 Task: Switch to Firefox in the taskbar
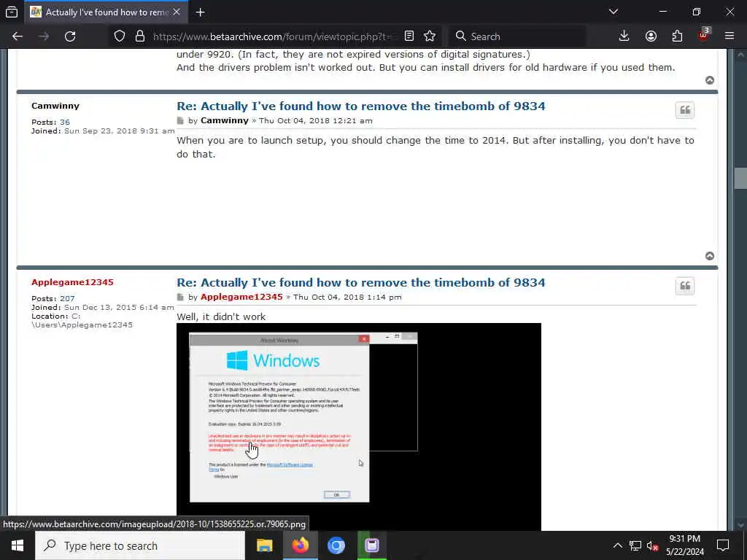(x=300, y=545)
